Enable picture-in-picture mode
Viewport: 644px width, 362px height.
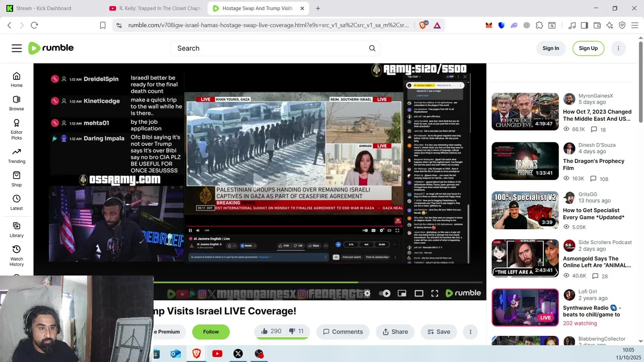(402, 294)
